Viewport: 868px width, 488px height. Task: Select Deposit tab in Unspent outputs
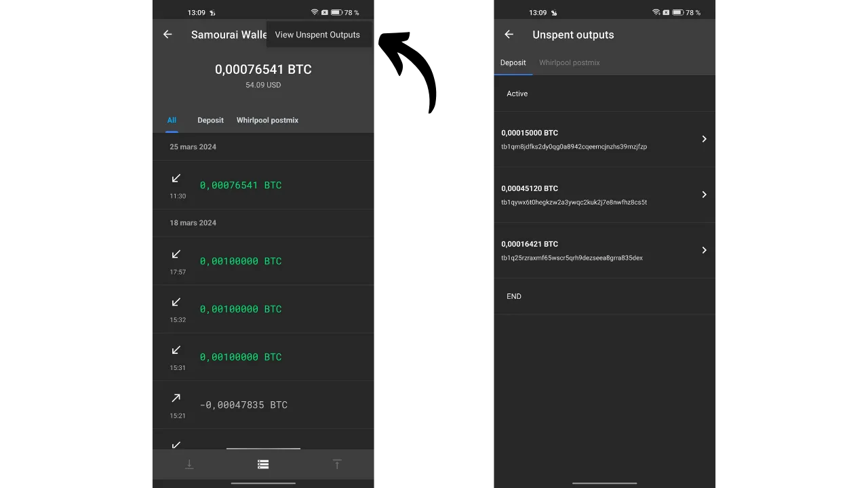[x=513, y=62]
